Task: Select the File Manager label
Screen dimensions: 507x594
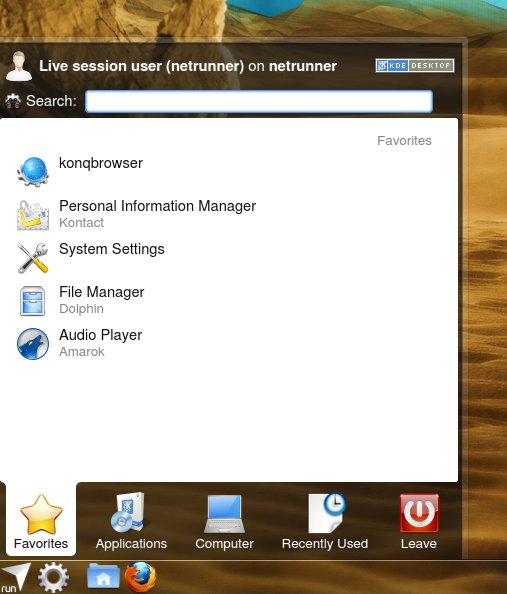Action: click(x=102, y=292)
